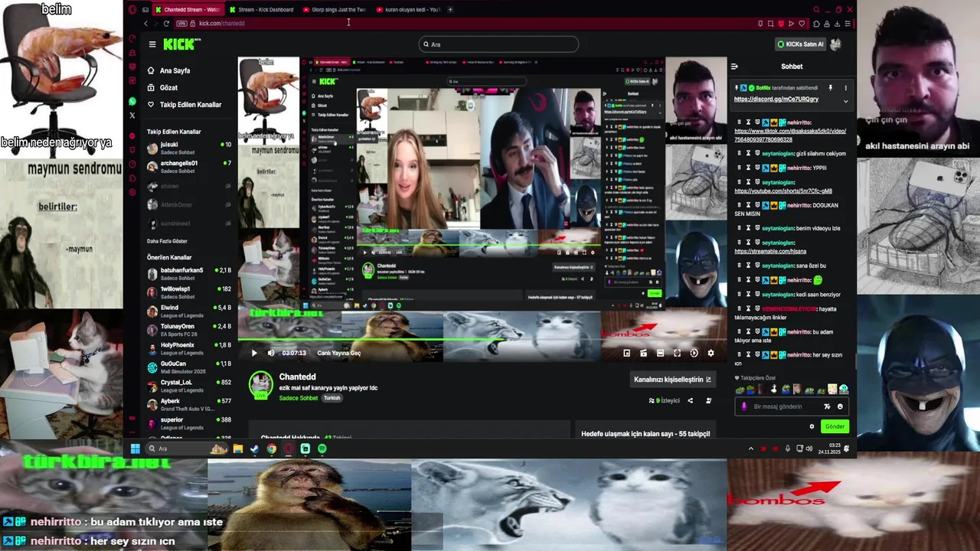Open the GuGuCan recommended channel
The height and width of the screenshot is (551, 980).
189,367
